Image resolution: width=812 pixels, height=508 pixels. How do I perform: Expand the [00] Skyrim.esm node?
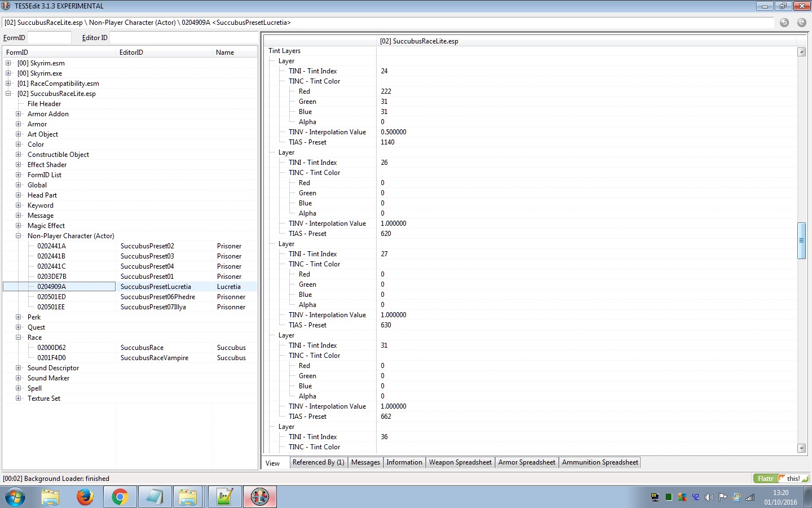coord(8,63)
